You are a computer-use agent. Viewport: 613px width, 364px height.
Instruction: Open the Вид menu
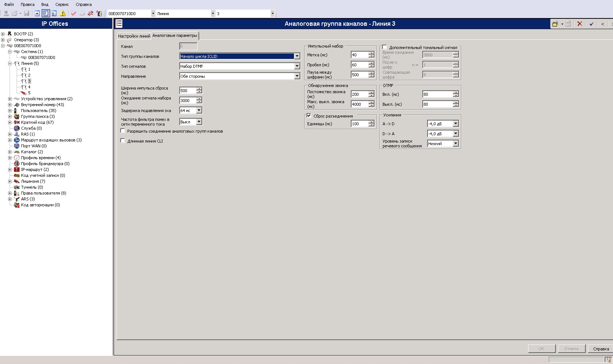pyautogui.click(x=45, y=4)
